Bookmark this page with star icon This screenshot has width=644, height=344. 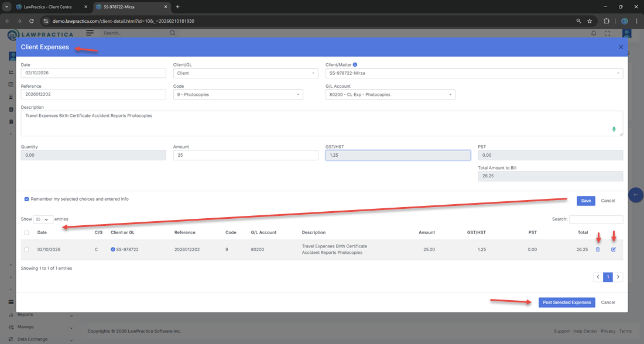590,21
